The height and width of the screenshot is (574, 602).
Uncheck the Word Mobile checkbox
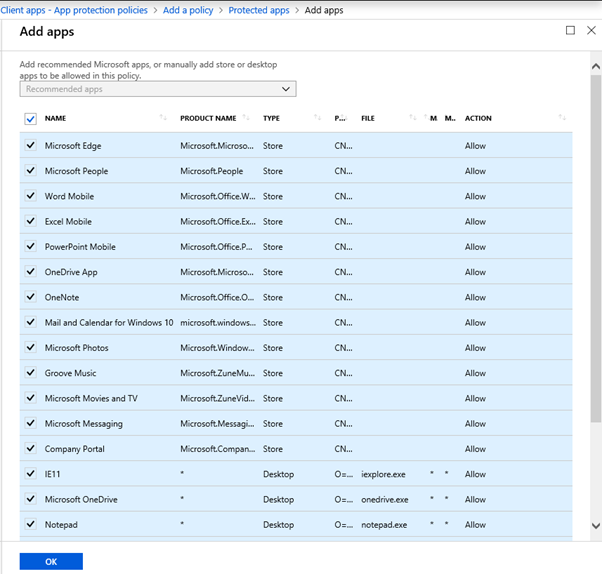31,196
